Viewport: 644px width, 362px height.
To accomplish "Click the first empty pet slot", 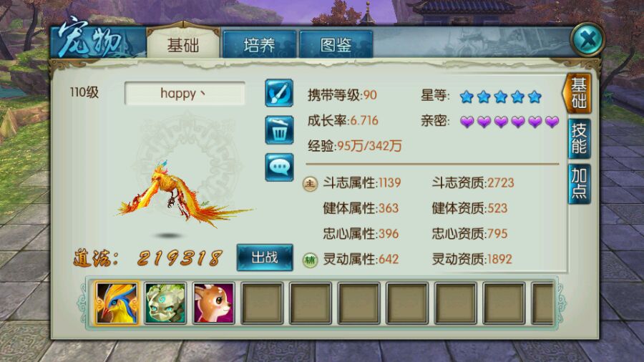I will click(262, 303).
